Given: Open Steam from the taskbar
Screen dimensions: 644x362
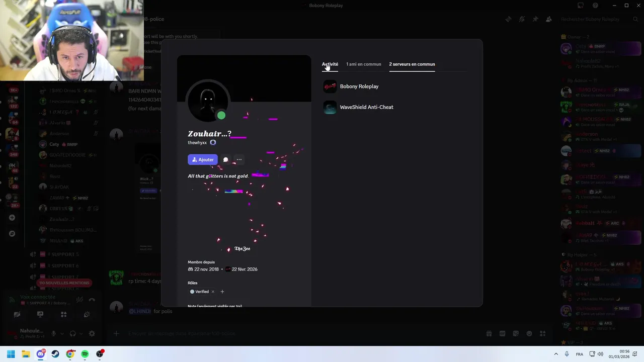Looking at the screenshot, I should (x=55, y=354).
